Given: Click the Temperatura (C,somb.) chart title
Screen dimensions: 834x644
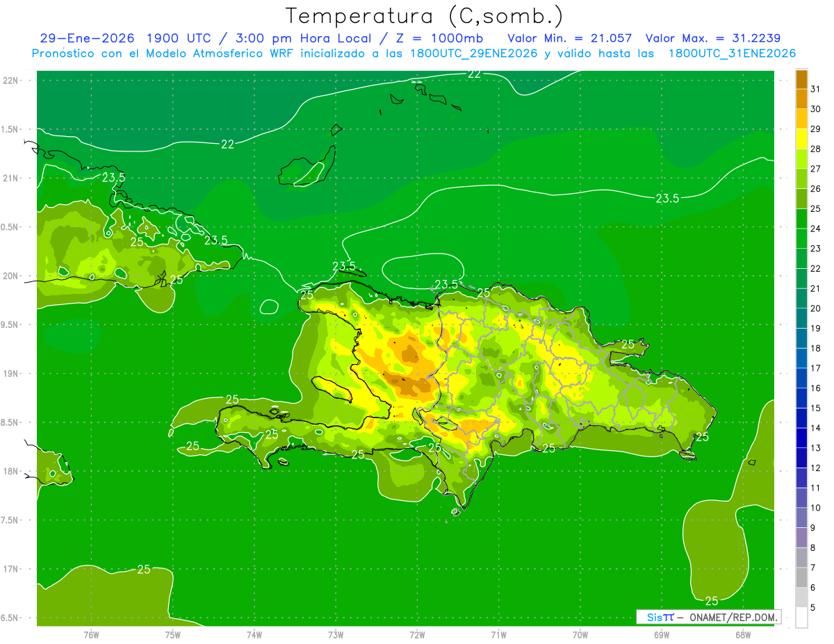Looking at the screenshot, I should click(x=424, y=15).
